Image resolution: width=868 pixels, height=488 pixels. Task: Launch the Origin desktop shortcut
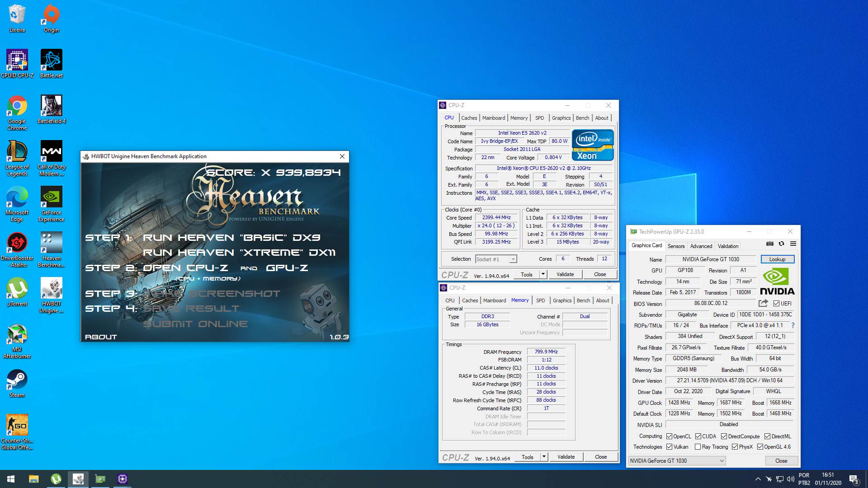pyautogui.click(x=51, y=18)
